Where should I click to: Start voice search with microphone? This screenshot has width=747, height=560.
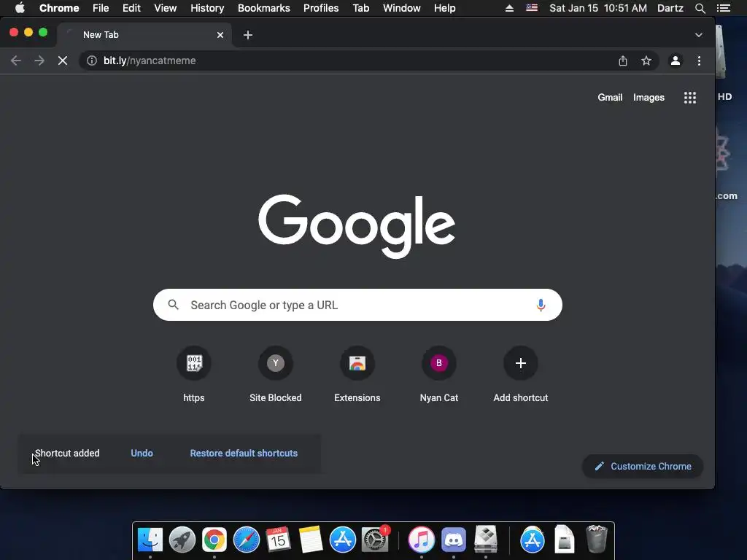click(x=541, y=305)
